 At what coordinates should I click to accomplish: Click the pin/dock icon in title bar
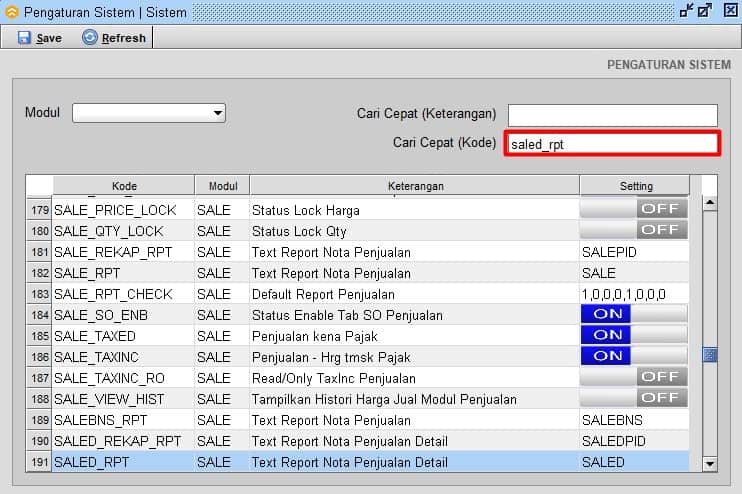click(x=686, y=11)
